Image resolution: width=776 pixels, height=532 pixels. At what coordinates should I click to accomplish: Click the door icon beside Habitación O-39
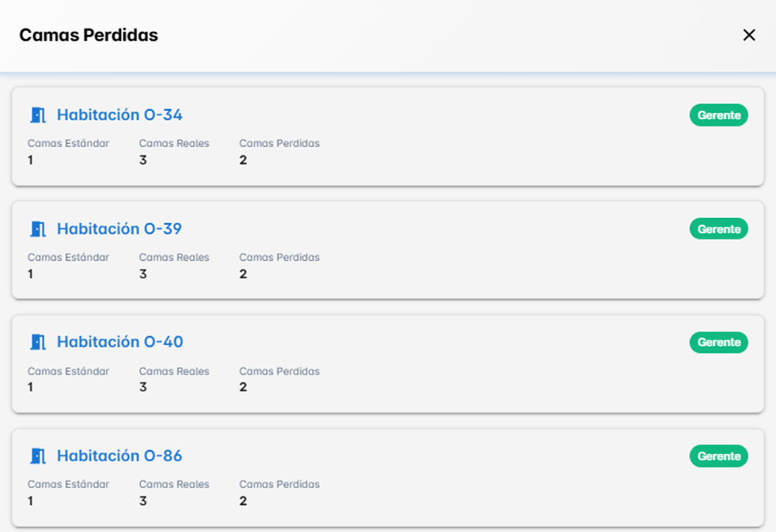pos(37,229)
